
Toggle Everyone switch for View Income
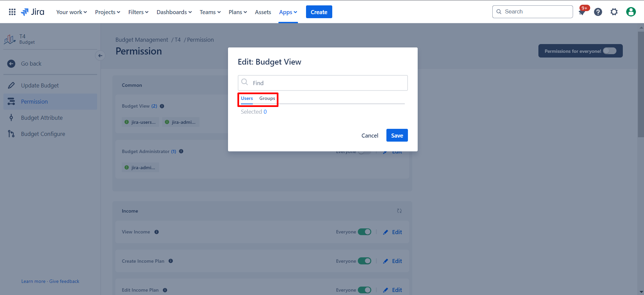point(365,232)
